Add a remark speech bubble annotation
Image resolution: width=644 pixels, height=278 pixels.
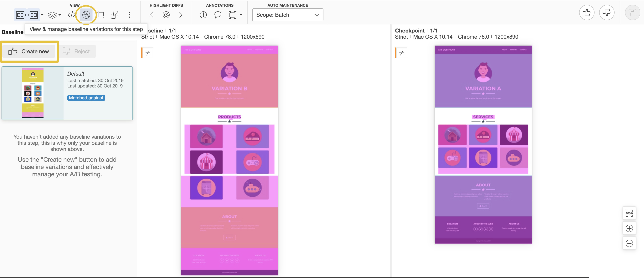(218, 15)
